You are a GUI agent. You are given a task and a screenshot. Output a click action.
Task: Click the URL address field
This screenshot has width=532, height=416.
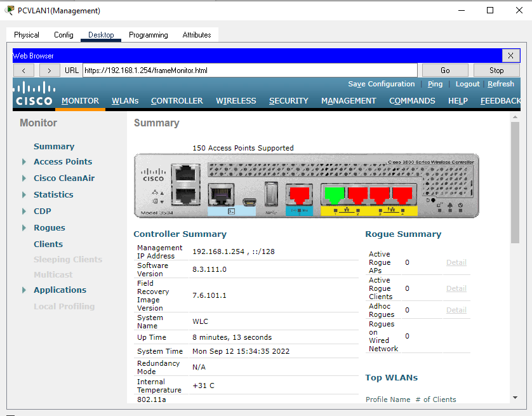[249, 70]
